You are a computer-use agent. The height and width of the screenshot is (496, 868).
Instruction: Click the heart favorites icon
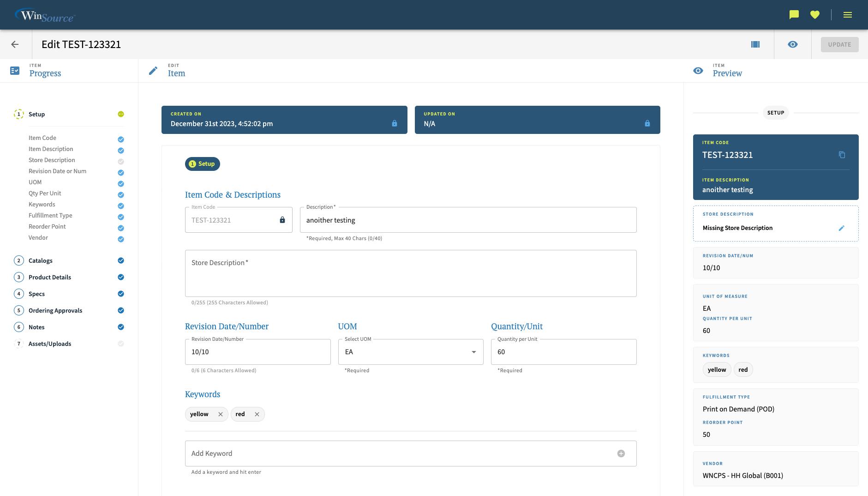(814, 15)
